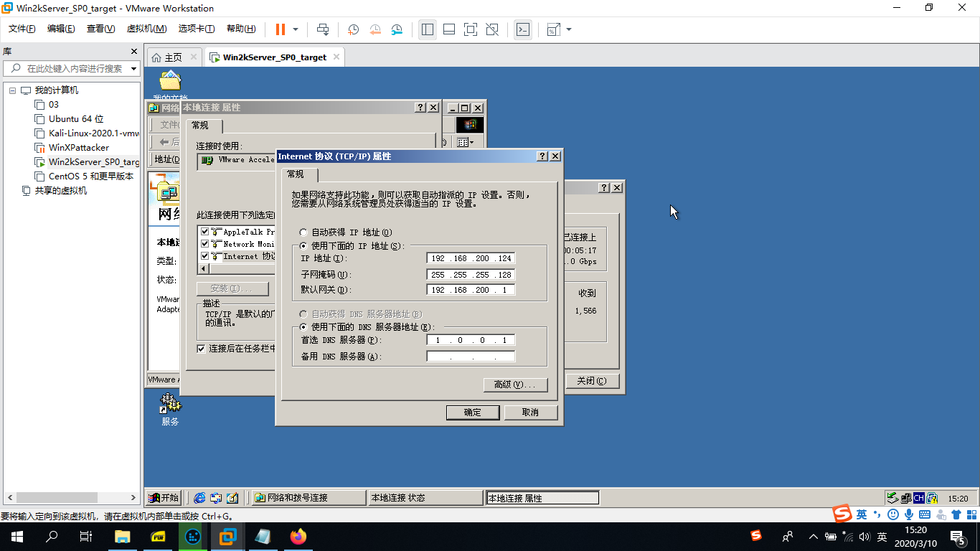This screenshot has width=980, height=551.
Task: Open the 服务 desktop shortcut
Action: pyautogui.click(x=170, y=410)
